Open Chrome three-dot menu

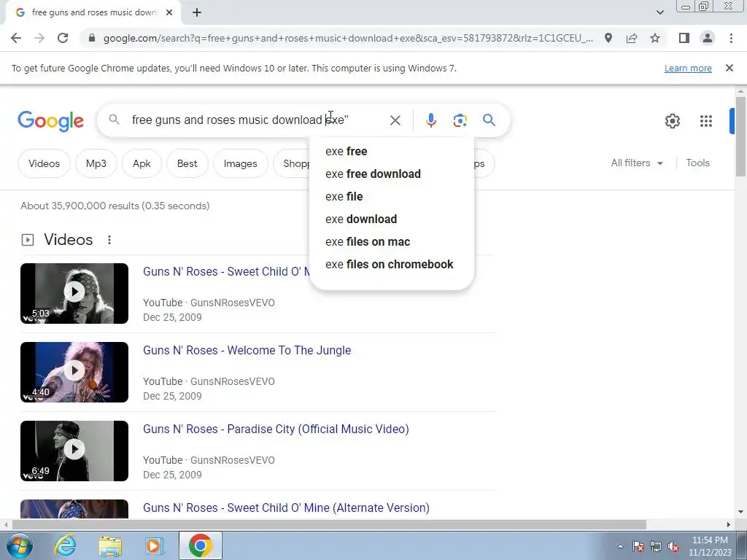[731, 38]
